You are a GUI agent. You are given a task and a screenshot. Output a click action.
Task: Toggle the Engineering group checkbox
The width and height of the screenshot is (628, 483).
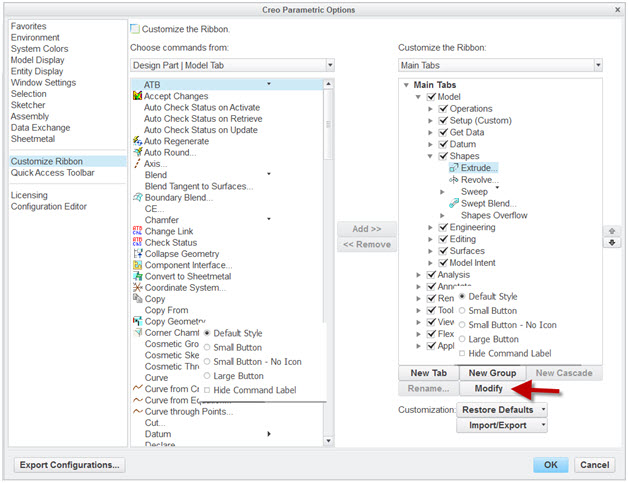point(443,227)
